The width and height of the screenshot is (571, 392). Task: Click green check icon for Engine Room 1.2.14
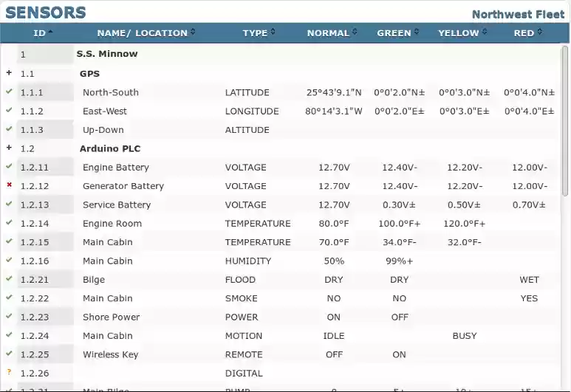pyautogui.click(x=9, y=222)
